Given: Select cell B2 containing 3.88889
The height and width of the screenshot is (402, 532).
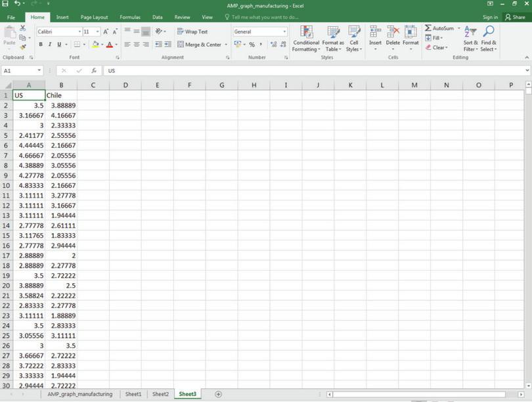Looking at the screenshot, I should point(62,105).
